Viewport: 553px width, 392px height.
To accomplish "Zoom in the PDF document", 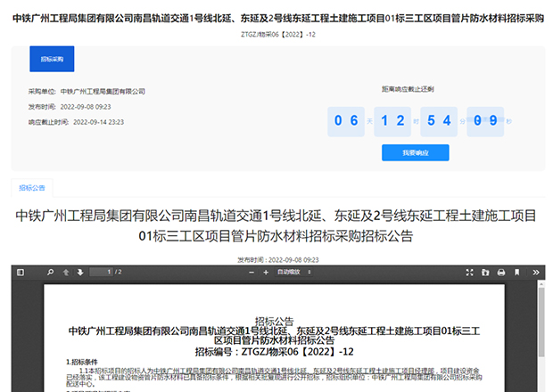I will click(x=266, y=273).
